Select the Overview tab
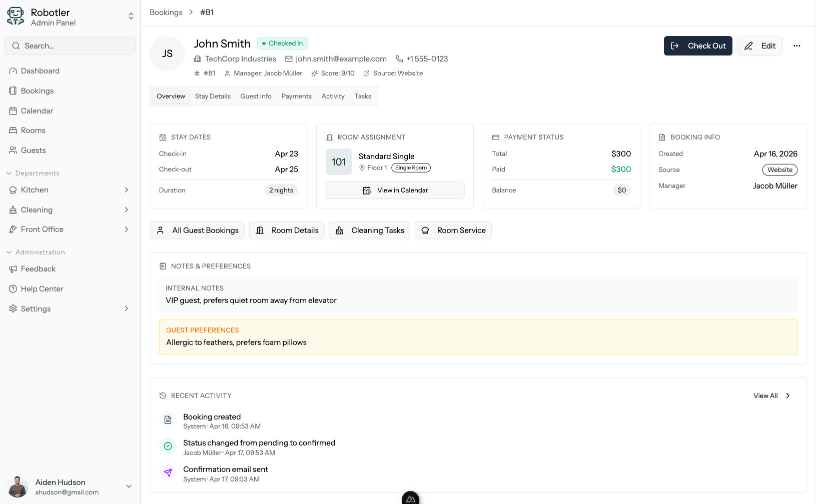816x504 pixels. coord(171,96)
